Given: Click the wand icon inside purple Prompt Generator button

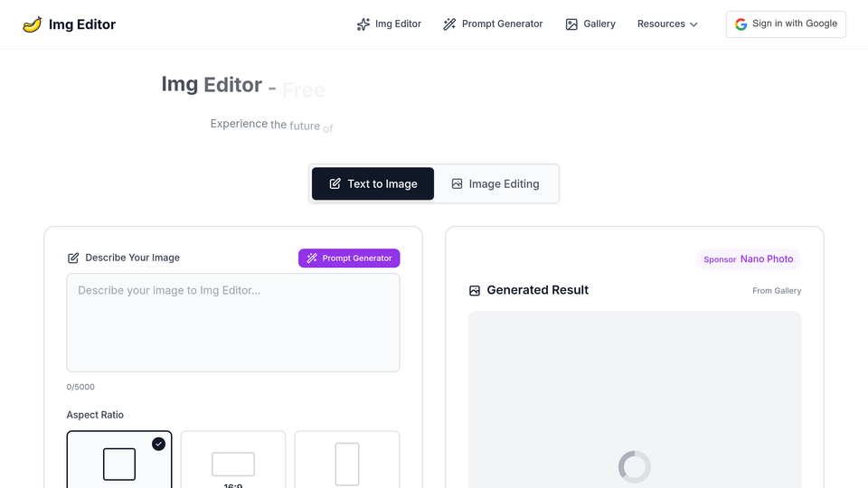Looking at the screenshot, I should [x=312, y=258].
